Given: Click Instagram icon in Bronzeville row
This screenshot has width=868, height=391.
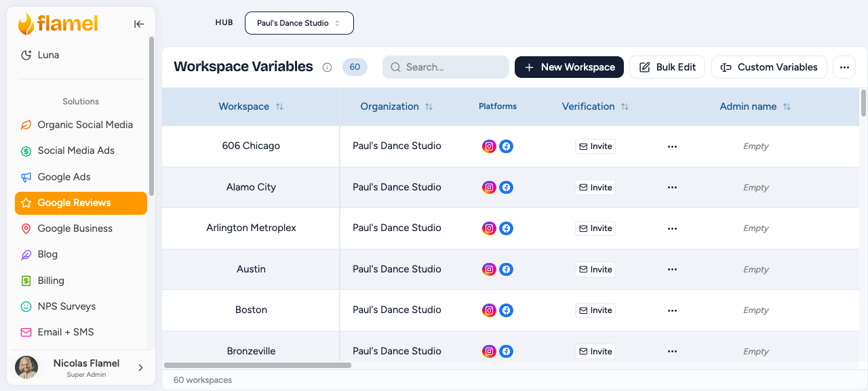Looking at the screenshot, I should pyautogui.click(x=489, y=352).
